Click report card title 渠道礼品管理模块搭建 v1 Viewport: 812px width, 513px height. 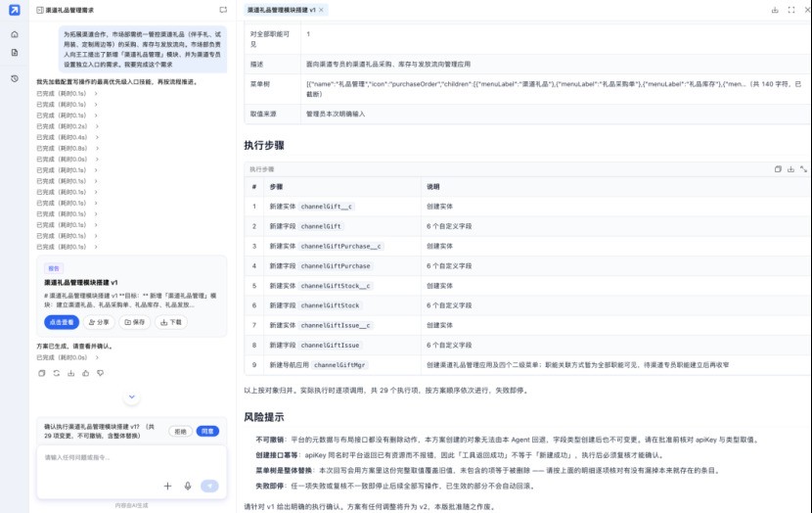pos(81,282)
